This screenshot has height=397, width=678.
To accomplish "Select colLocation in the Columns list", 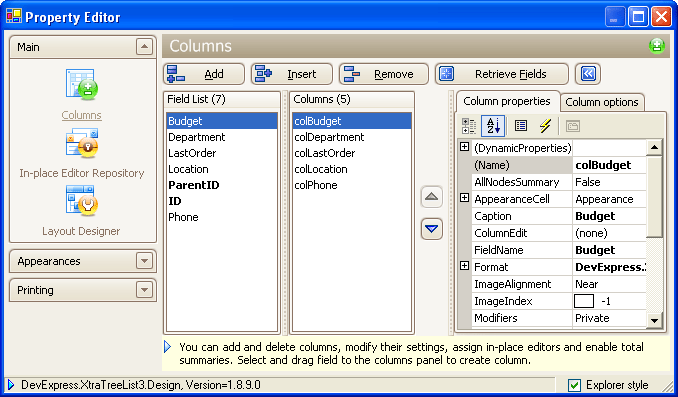I will pyautogui.click(x=352, y=169).
